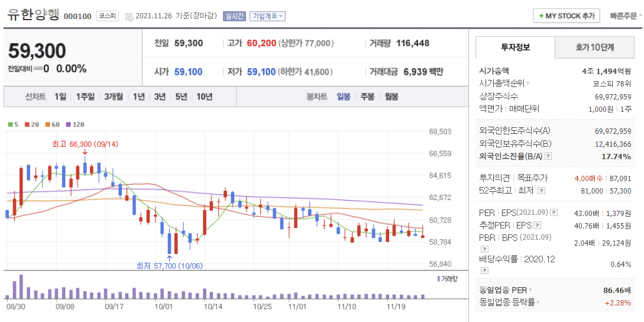Viewport: 644px width, 322px height.
Task: Click the stock code 000100
Action: 77,17
